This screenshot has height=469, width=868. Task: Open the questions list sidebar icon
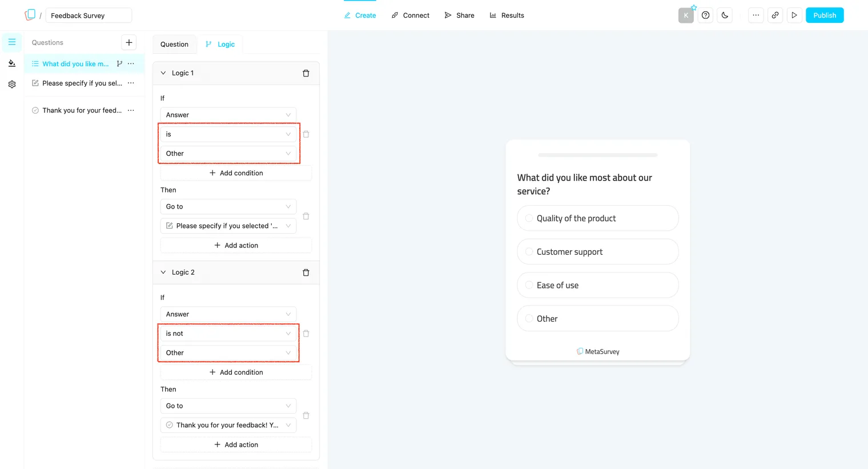[12, 42]
